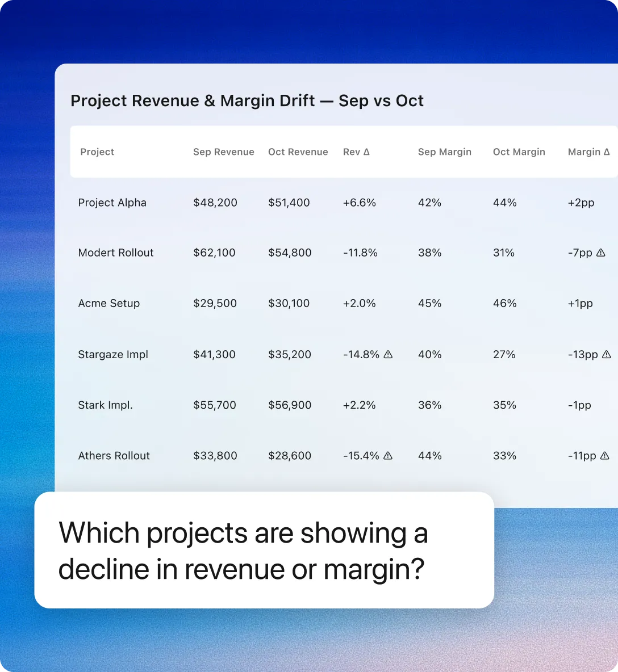Click the $48,200 Sep revenue cell

(x=215, y=202)
